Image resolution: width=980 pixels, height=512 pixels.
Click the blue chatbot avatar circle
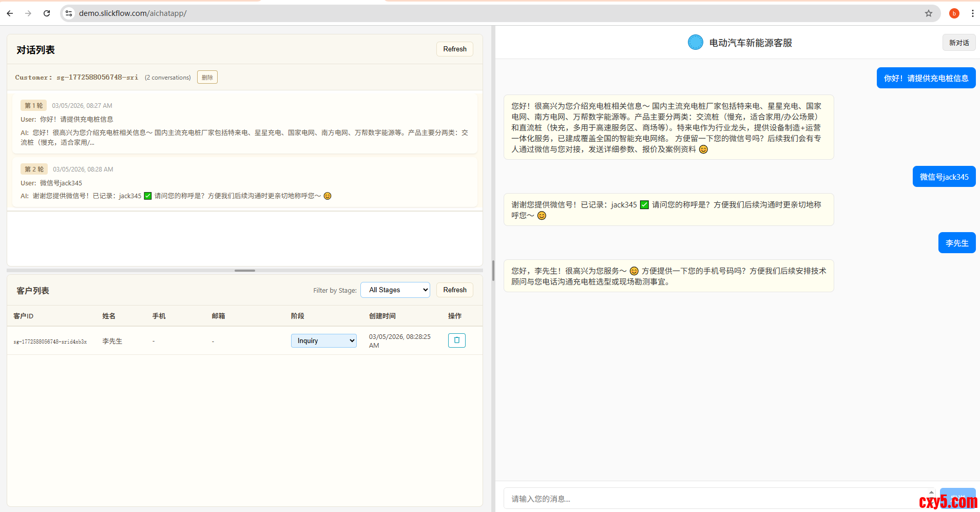695,43
